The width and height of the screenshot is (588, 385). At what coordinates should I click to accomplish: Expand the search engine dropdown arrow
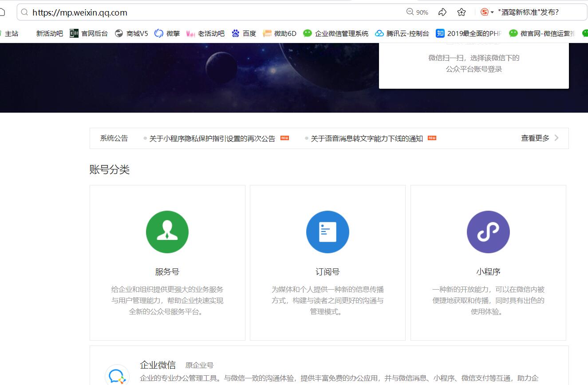pos(492,13)
